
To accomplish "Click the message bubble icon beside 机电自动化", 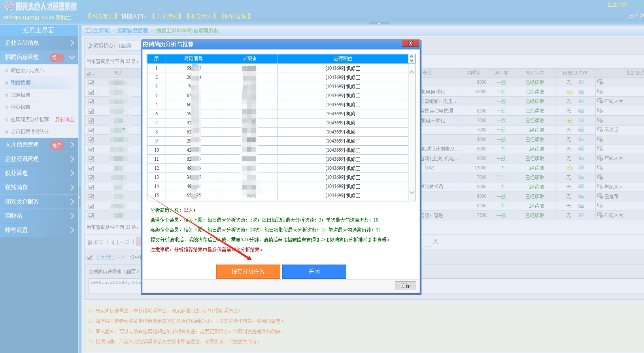I will pos(569,92).
